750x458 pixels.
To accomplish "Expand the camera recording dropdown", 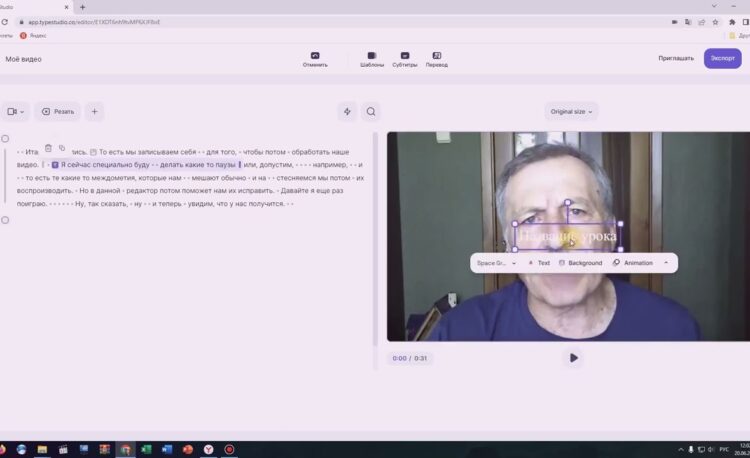I will point(16,112).
